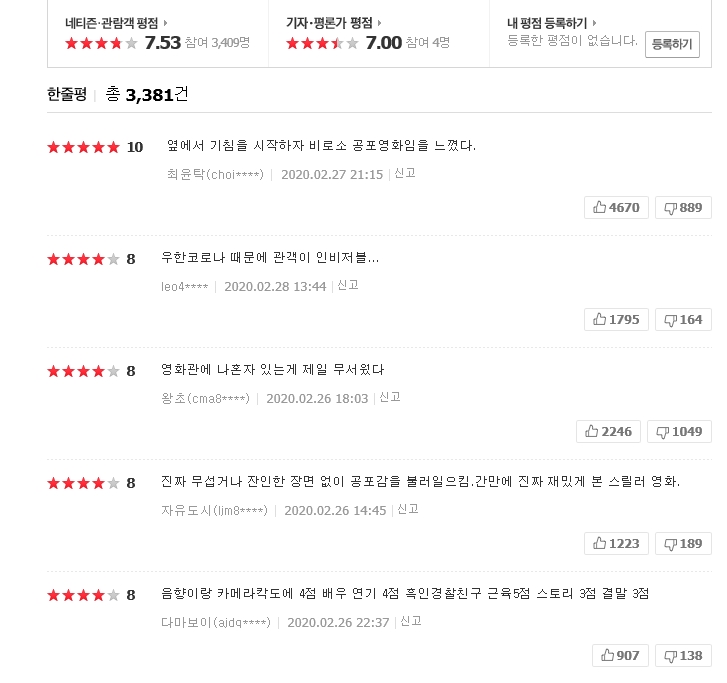The image size is (727, 683).
Task: Like the review with 907 thumbs-up
Action: coord(621,656)
